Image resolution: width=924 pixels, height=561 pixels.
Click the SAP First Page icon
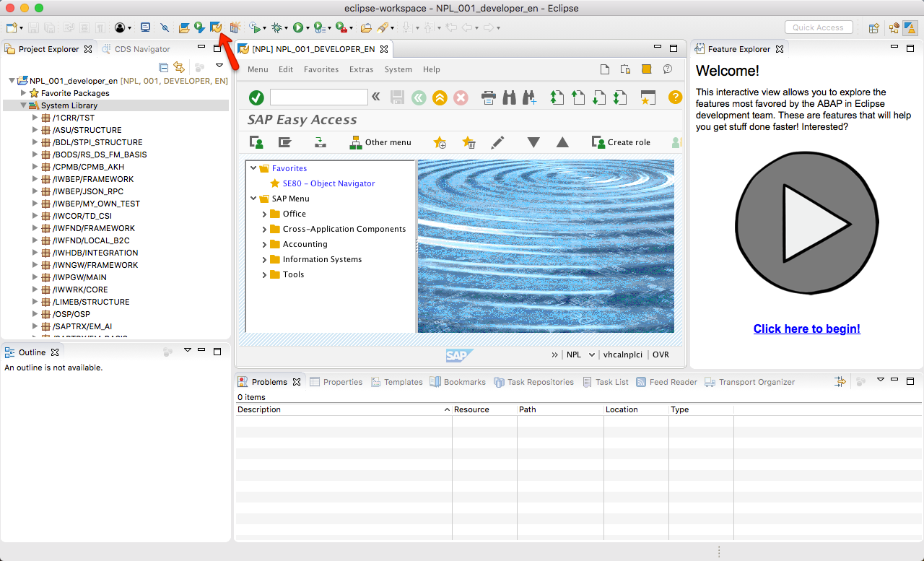click(557, 97)
